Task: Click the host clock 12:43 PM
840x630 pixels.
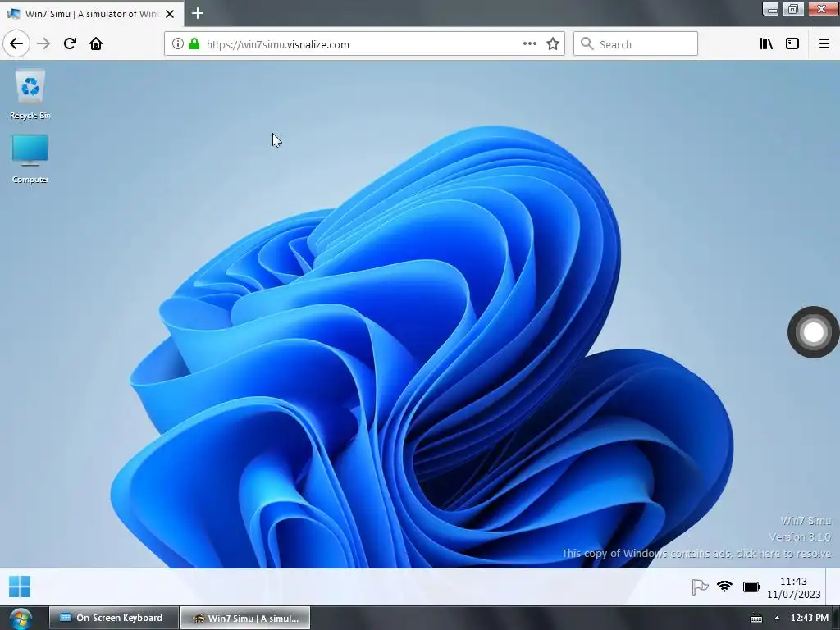Action: 810,618
